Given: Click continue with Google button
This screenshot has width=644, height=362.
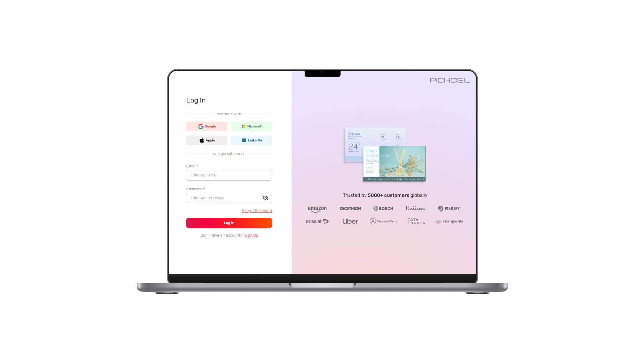Looking at the screenshot, I should click(207, 126).
